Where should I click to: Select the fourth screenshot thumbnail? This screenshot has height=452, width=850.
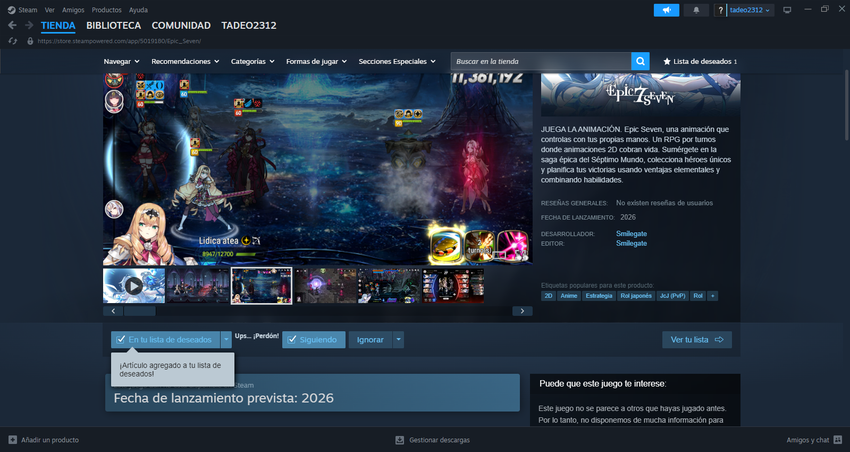click(325, 286)
